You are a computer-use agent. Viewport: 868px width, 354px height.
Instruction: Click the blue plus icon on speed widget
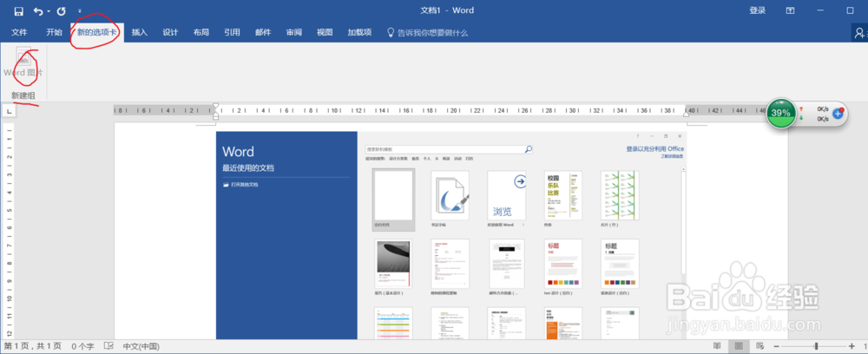pyautogui.click(x=838, y=113)
